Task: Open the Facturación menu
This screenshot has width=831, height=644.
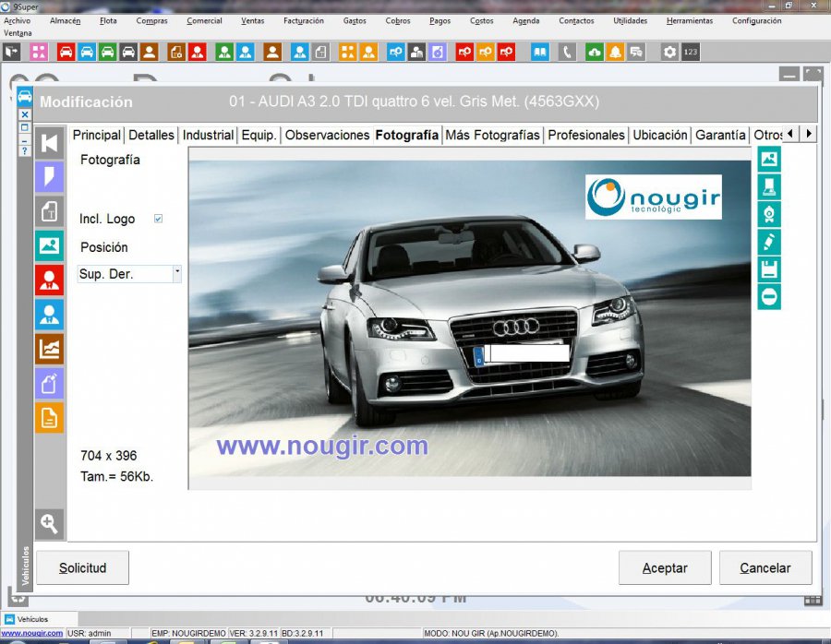Action: (304, 20)
